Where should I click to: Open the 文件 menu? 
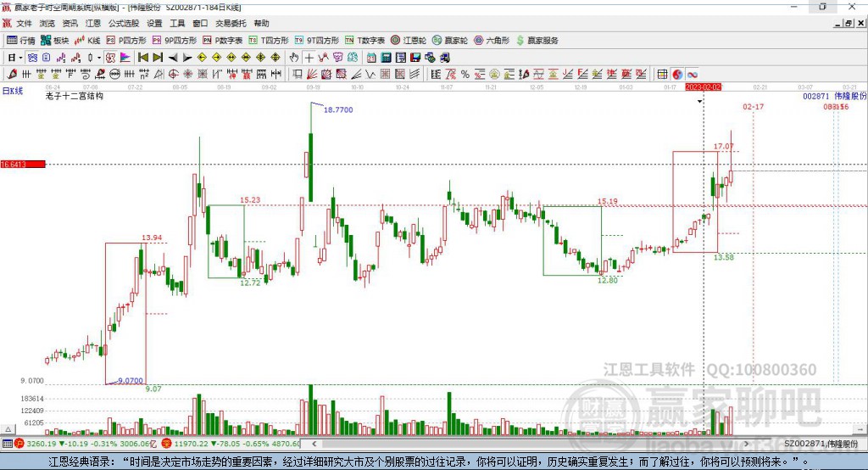coord(24,23)
